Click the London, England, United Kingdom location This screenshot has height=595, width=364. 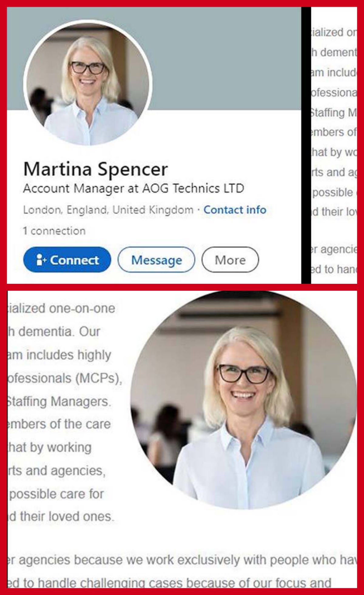108,210
